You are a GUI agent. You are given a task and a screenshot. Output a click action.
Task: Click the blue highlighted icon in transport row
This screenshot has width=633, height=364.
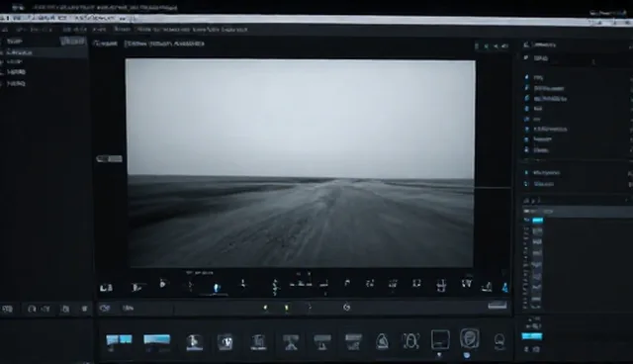[217, 287]
